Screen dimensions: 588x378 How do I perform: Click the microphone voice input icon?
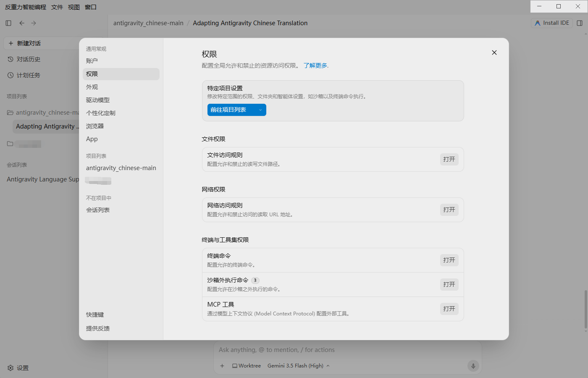[x=473, y=366]
